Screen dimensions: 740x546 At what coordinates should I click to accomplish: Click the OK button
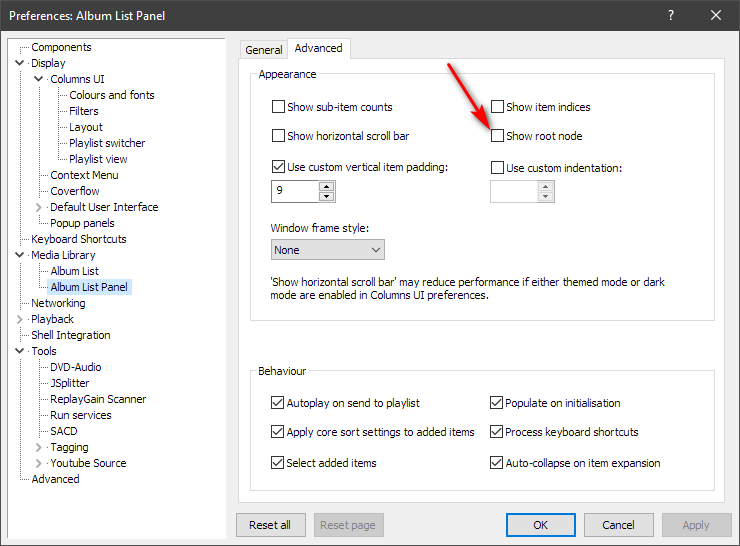(x=540, y=525)
